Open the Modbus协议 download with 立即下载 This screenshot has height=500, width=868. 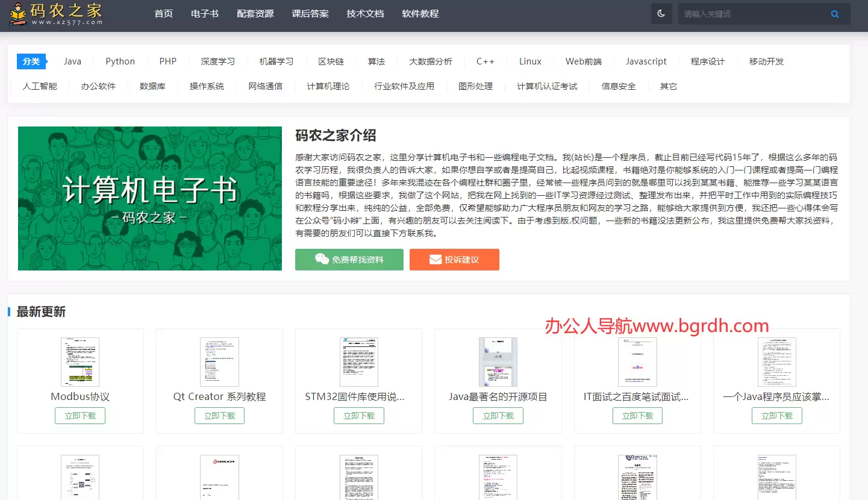pos(80,415)
